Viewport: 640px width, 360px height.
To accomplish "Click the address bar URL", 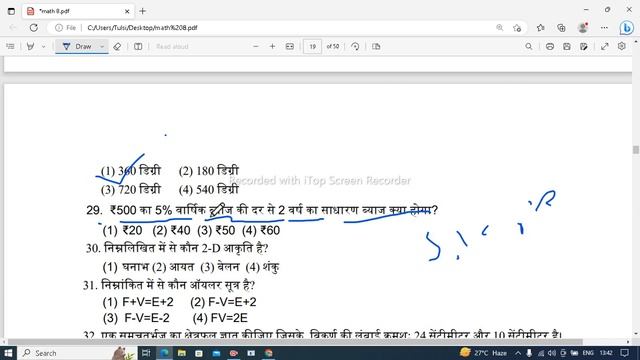I will 142,28.
